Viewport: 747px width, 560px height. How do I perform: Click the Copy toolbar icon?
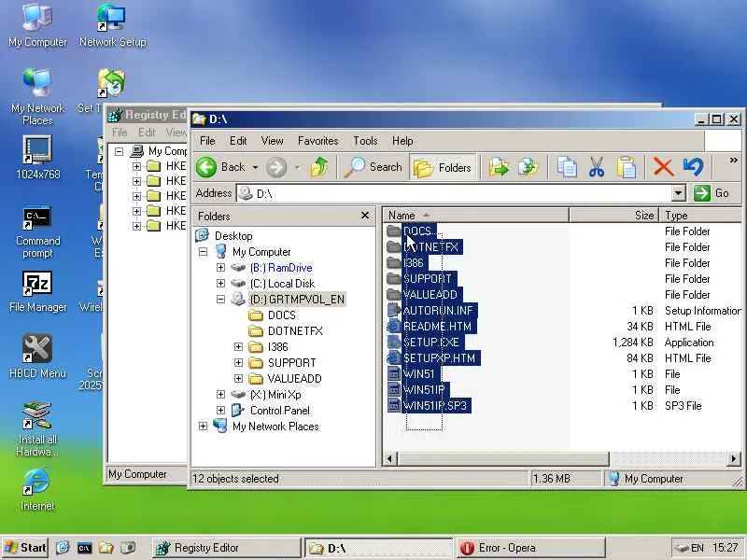567,167
